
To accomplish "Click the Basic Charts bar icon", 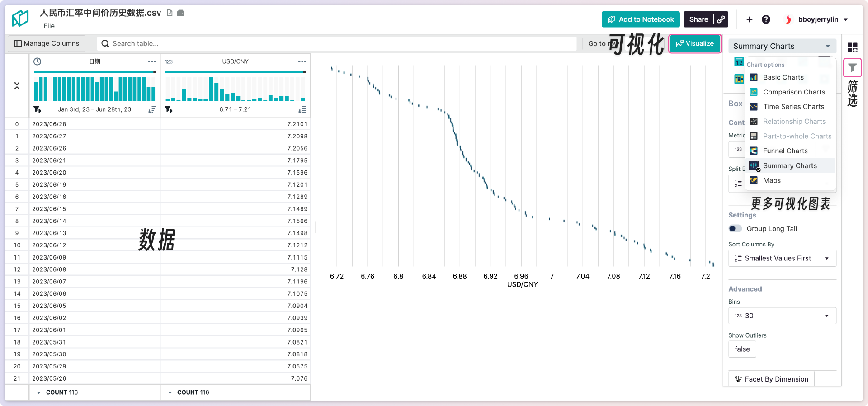I will point(754,77).
